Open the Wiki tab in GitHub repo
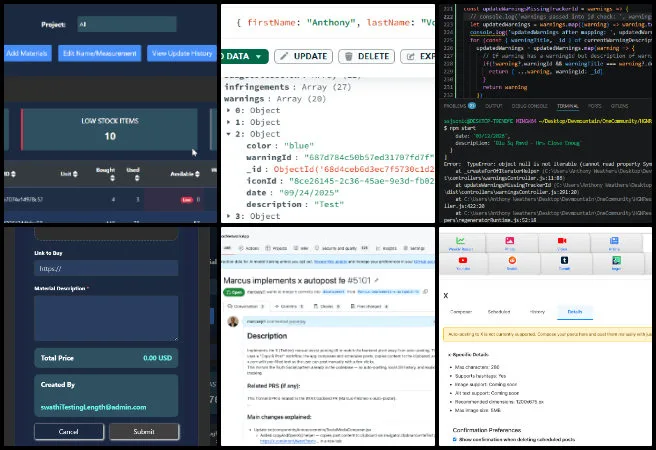656x450 pixels. 301,248
